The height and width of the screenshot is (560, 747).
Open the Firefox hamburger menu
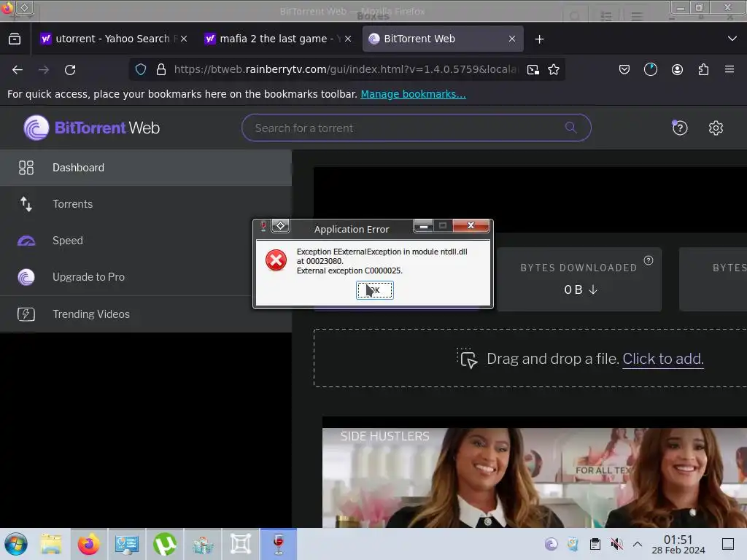729,69
